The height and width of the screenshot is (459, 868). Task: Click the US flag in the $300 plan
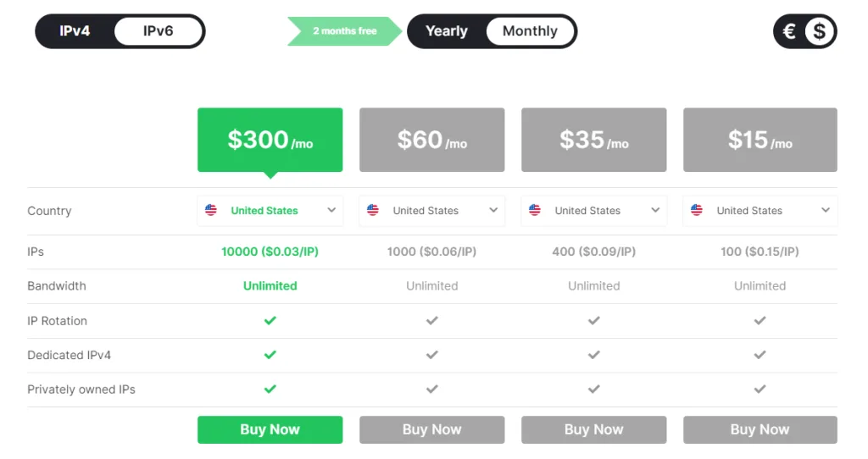(211, 211)
